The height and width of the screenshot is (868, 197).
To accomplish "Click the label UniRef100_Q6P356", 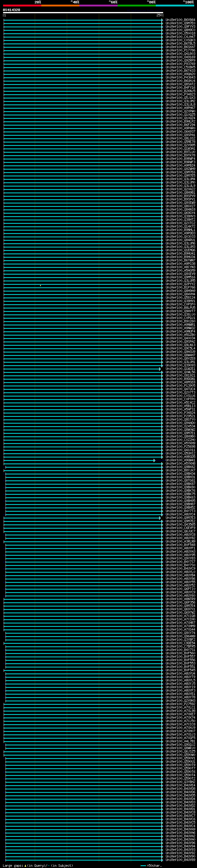I will tap(180, 603).
